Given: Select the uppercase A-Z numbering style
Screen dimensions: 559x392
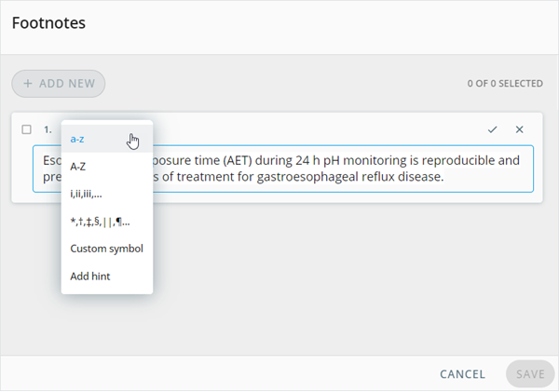Looking at the screenshot, I should click(x=79, y=167).
